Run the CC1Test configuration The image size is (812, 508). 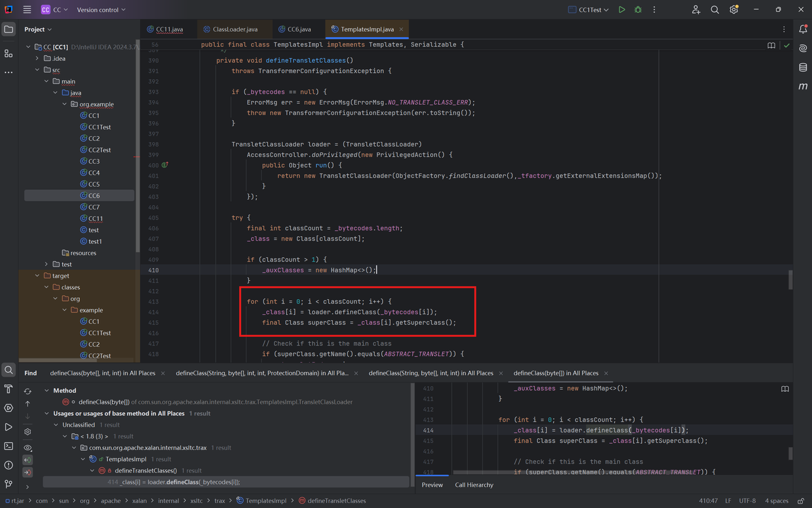622,10
